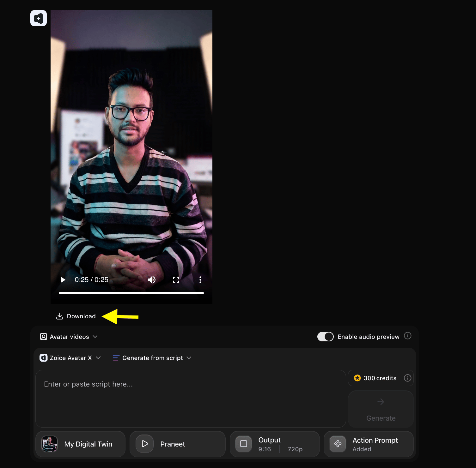This screenshot has width=476, height=468.
Task: Open the video's three-dot options menu
Action: [200, 280]
